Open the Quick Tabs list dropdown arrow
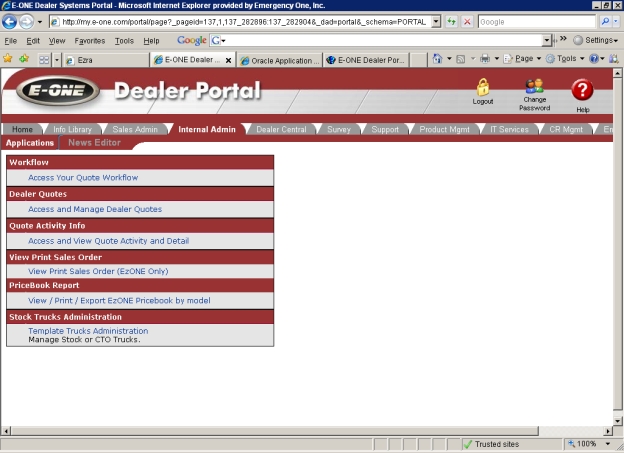 pyautogui.click(x=57, y=60)
